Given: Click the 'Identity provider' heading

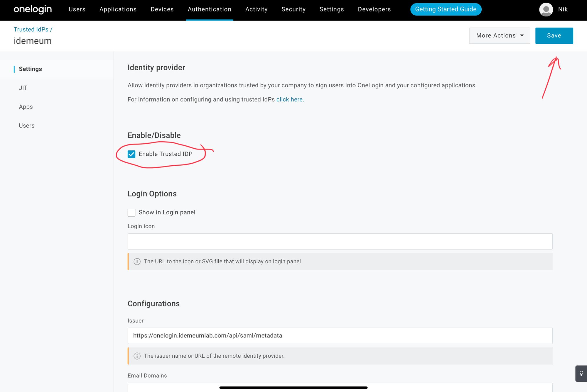Looking at the screenshot, I should pyautogui.click(x=156, y=68).
